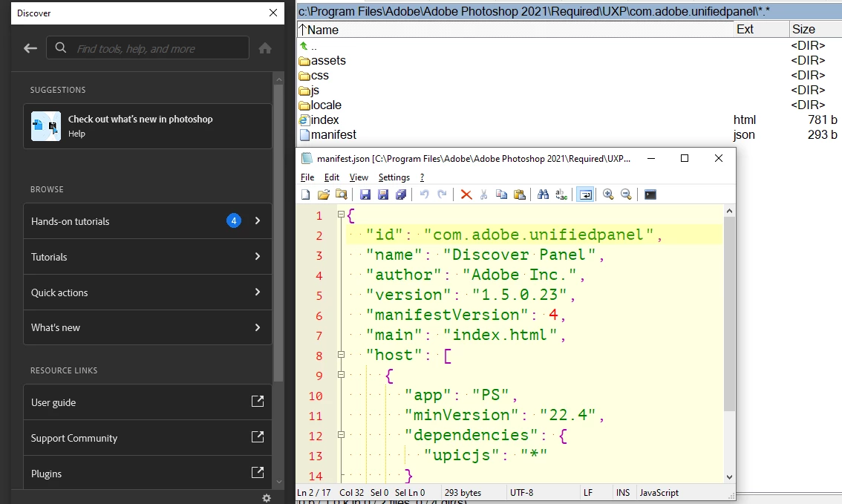This screenshot has height=504, width=842.
Task: Collapse the host array fold on line 8
Action: click(x=341, y=354)
